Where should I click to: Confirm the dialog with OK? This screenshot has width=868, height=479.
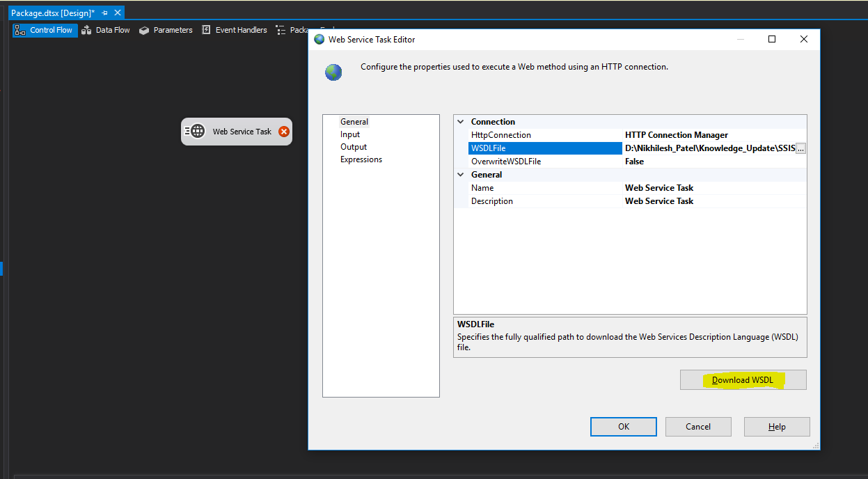(x=623, y=427)
